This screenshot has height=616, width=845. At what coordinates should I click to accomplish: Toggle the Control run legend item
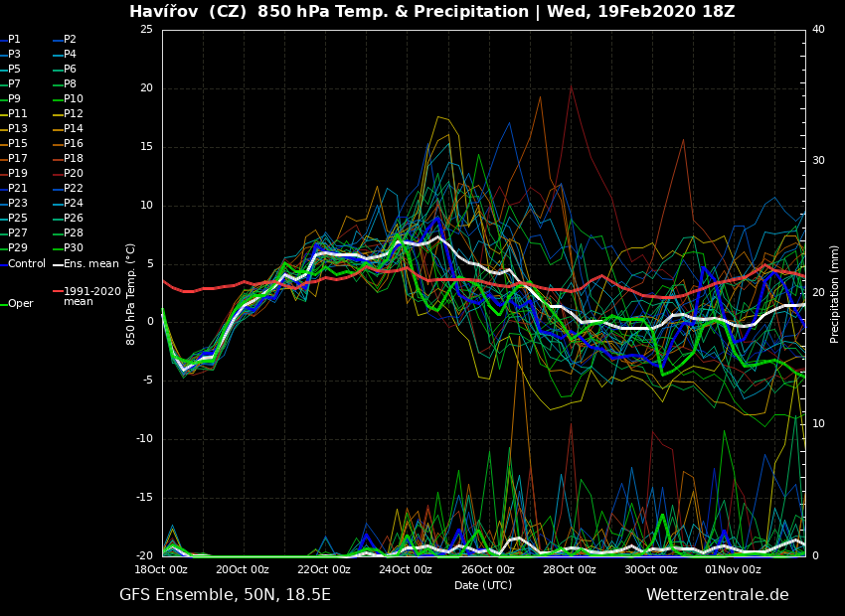[27, 264]
